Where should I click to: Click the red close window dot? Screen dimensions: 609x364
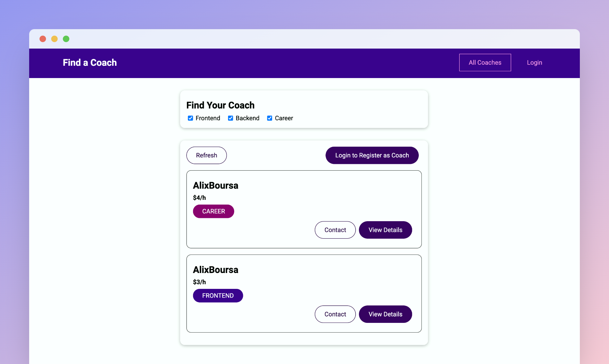tap(43, 39)
